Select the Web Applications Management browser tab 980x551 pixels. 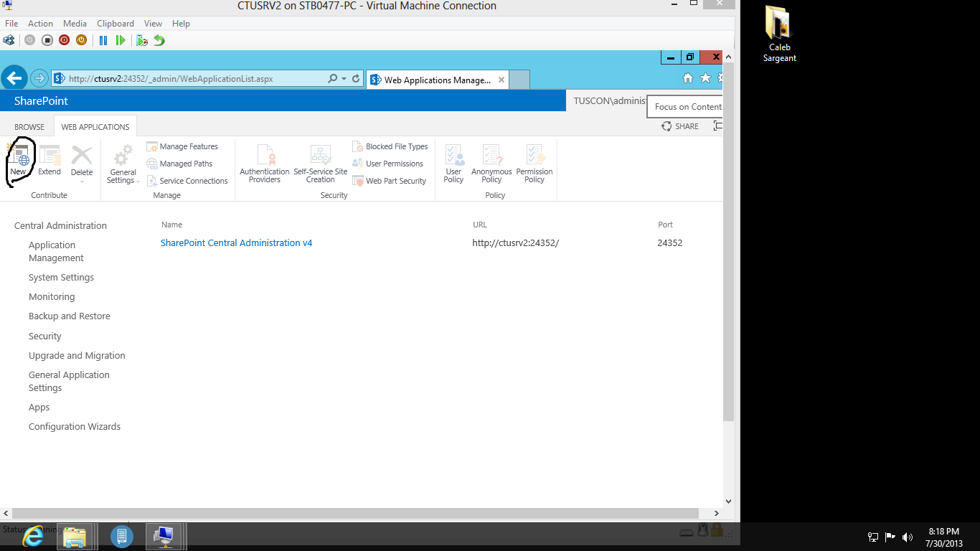[438, 80]
